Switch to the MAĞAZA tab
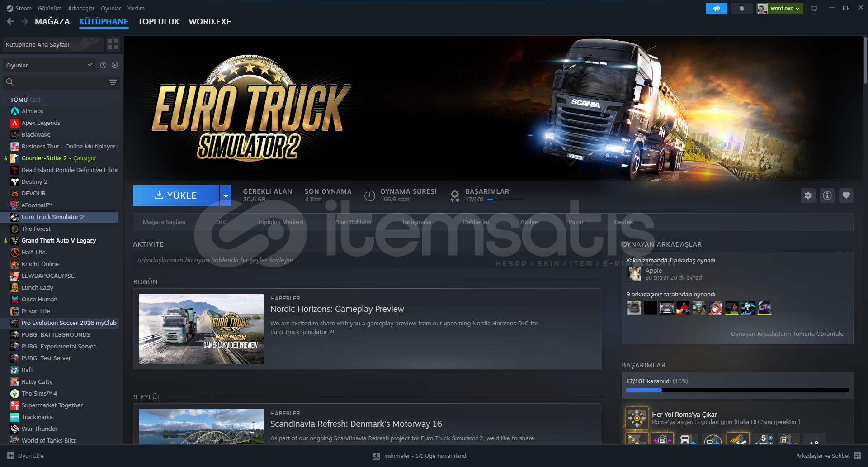The height and width of the screenshot is (467, 868). (x=52, y=22)
